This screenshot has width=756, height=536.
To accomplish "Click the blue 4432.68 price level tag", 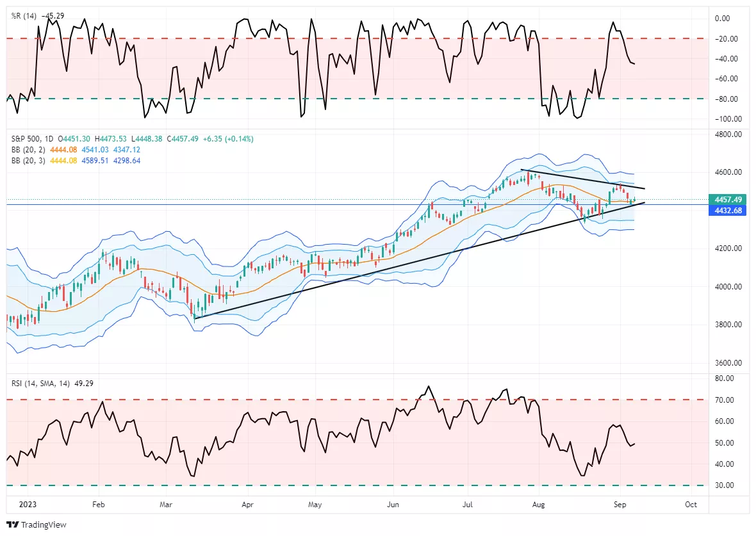I will click(728, 211).
